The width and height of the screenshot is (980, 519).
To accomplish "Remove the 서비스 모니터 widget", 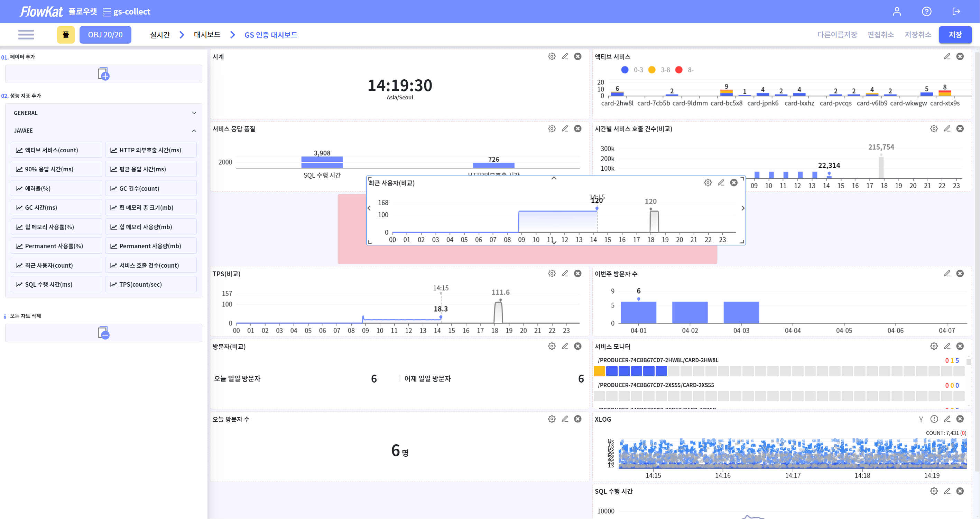I will pyautogui.click(x=960, y=346).
